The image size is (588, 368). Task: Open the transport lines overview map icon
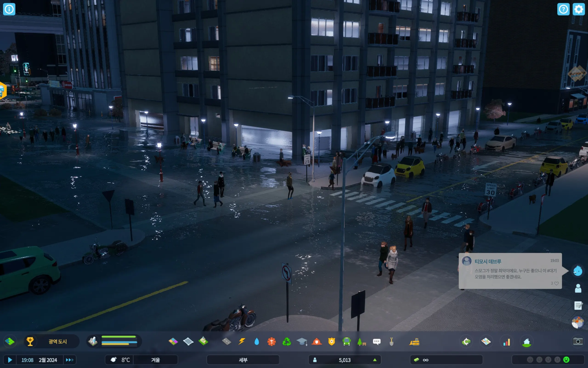click(x=486, y=342)
